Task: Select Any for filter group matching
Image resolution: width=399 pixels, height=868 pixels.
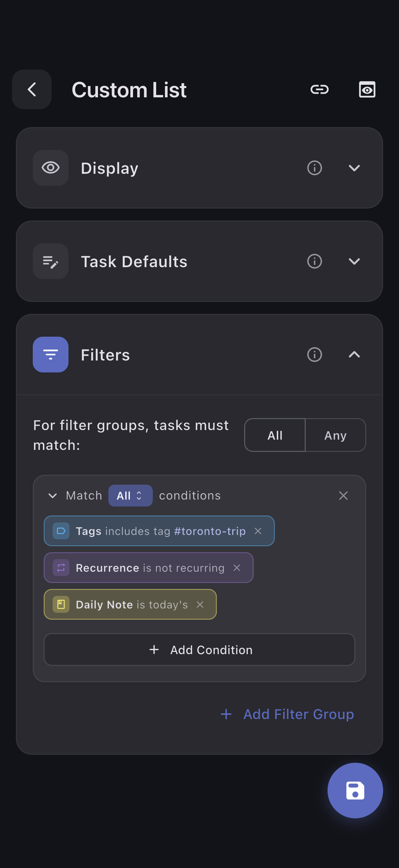Action: 335,435
